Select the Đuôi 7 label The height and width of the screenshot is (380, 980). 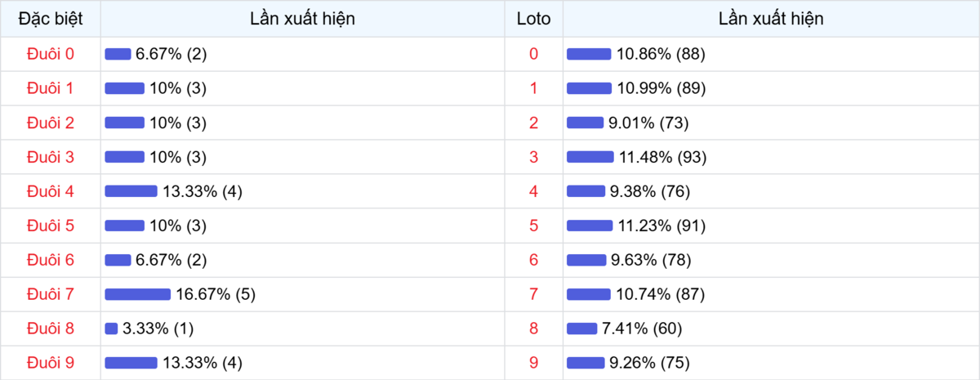[x=51, y=294]
